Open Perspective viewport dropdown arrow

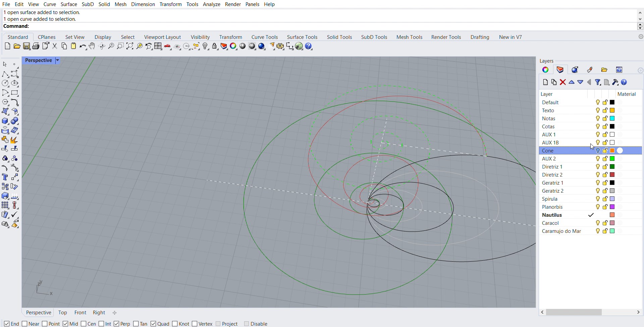(x=58, y=61)
